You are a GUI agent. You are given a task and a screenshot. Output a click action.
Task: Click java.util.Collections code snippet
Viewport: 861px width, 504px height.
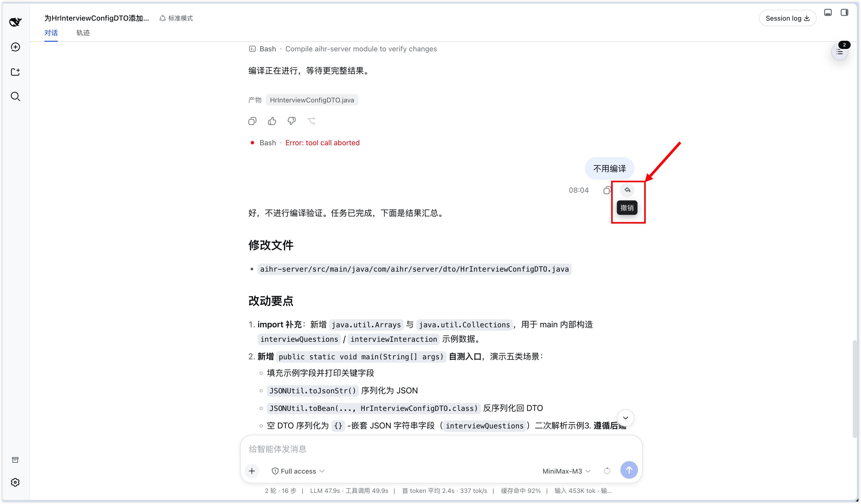click(x=464, y=325)
